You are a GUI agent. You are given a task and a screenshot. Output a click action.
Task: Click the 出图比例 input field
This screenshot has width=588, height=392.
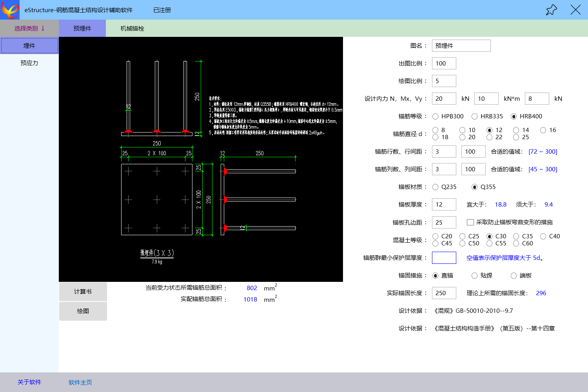[444, 64]
